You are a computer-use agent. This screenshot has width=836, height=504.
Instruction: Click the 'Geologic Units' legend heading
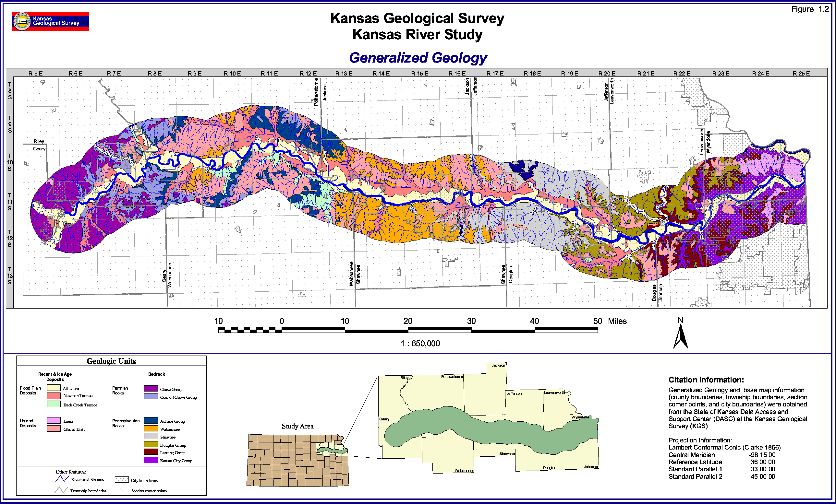pos(111,361)
